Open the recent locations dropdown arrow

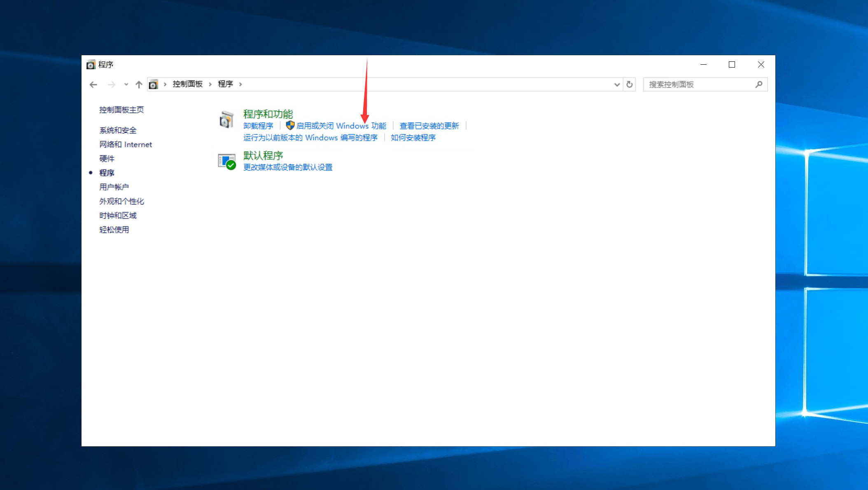pyautogui.click(x=126, y=84)
